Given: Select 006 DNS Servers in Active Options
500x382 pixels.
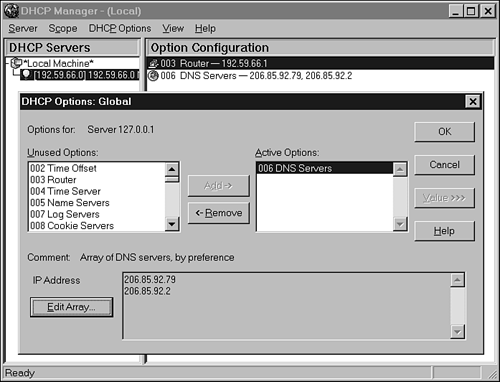Looking at the screenshot, I should click(325, 168).
